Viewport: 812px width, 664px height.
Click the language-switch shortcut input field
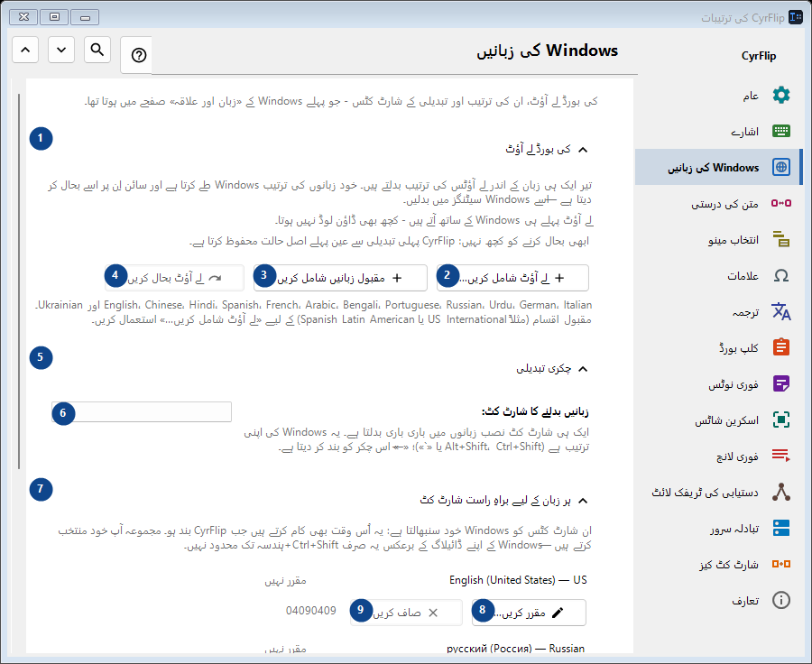click(x=142, y=411)
